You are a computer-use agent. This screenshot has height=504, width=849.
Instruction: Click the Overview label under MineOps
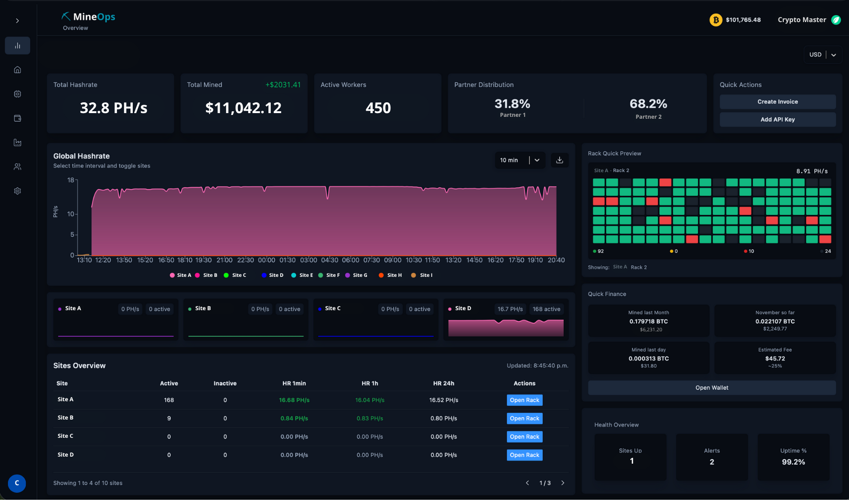pos(75,28)
